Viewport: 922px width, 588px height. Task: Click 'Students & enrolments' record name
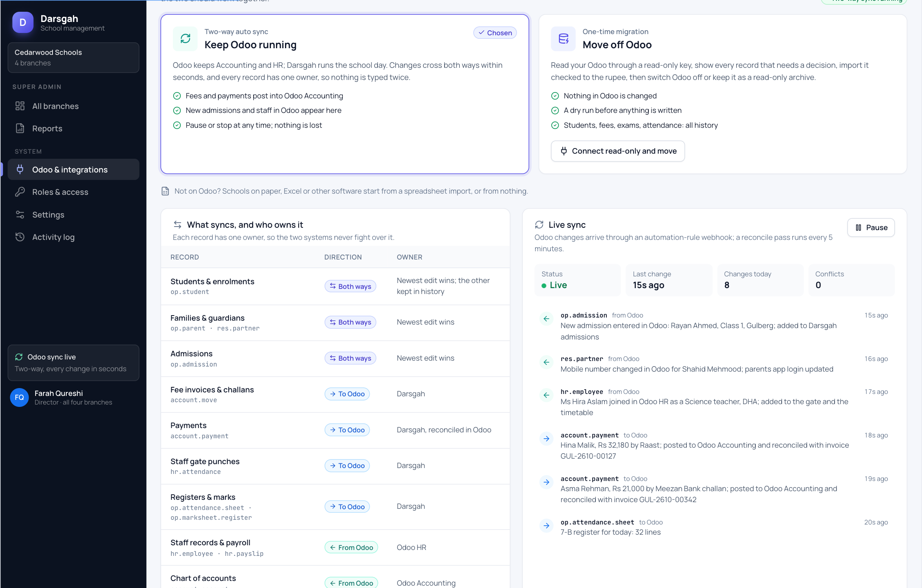(212, 281)
